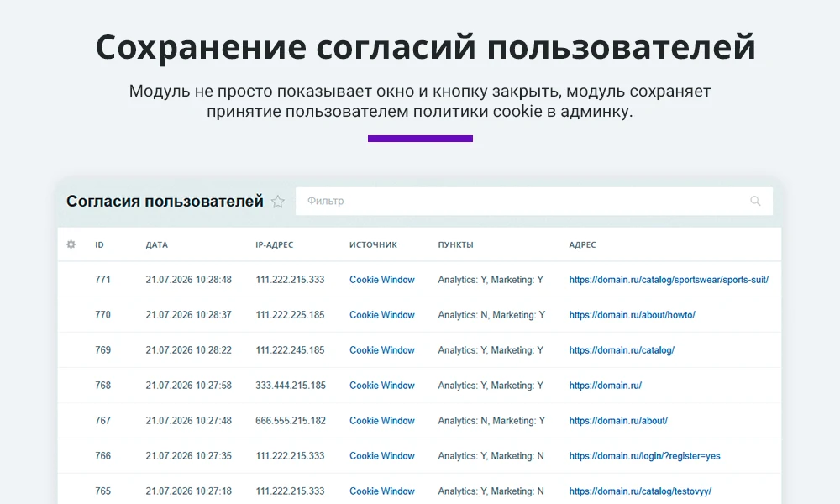
Task: Click the date 21.07.2026 10:27:48
Action: (188, 421)
